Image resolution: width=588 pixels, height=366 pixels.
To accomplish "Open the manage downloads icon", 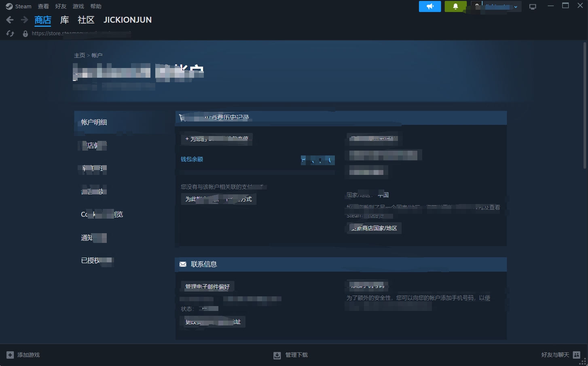I will 277,355.
